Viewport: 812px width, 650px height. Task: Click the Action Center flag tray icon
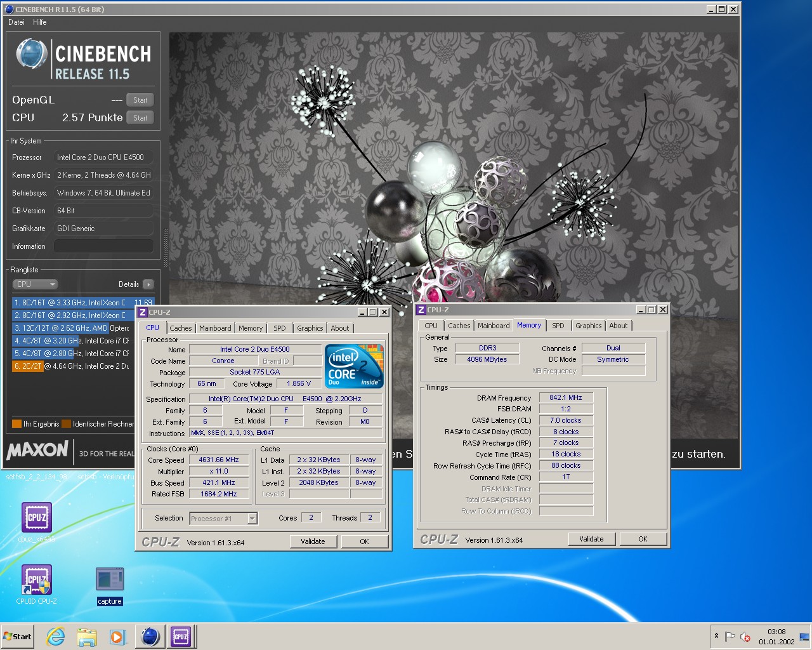(x=730, y=636)
